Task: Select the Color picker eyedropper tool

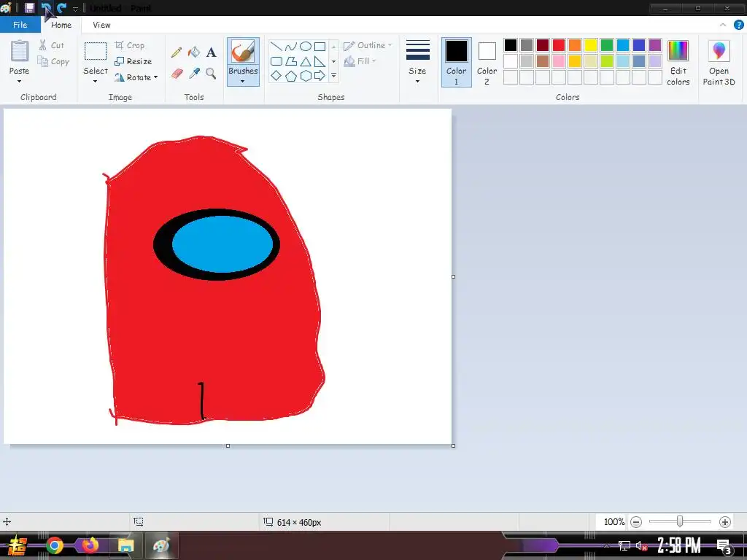Action: tap(194, 74)
